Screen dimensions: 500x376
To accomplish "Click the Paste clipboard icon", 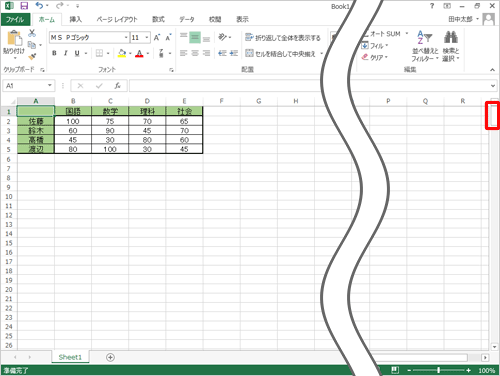I will 14,38.
